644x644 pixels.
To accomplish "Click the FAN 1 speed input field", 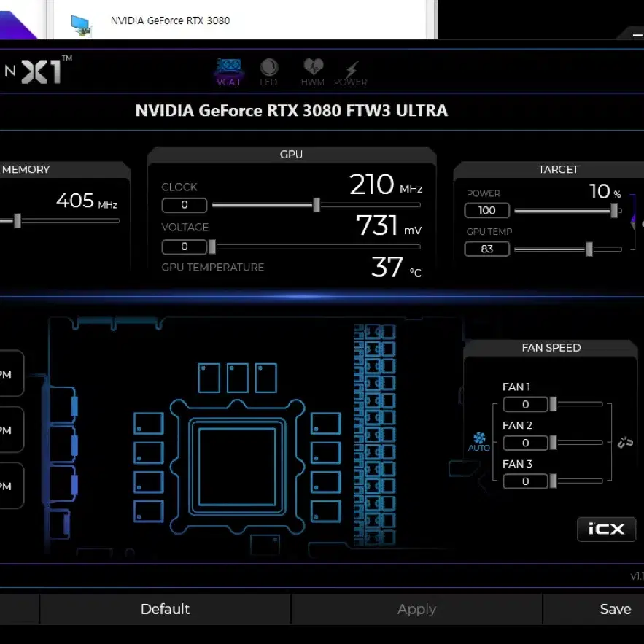I will (x=525, y=405).
